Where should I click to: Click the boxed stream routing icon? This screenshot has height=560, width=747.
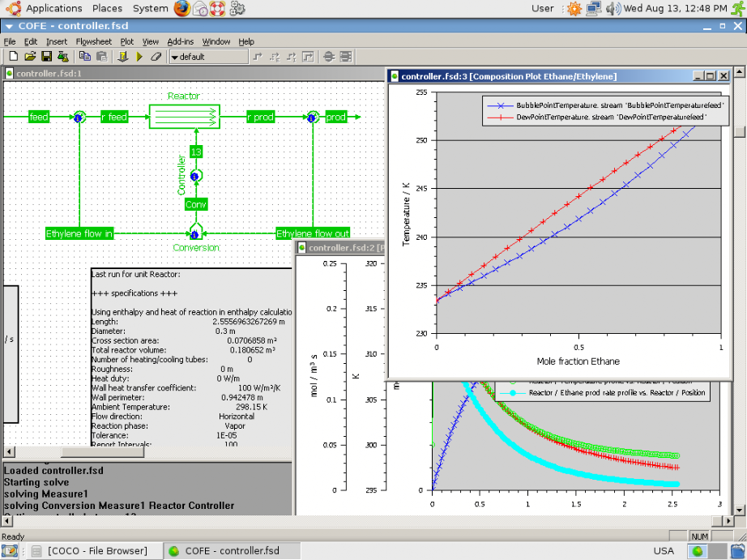tap(308, 57)
